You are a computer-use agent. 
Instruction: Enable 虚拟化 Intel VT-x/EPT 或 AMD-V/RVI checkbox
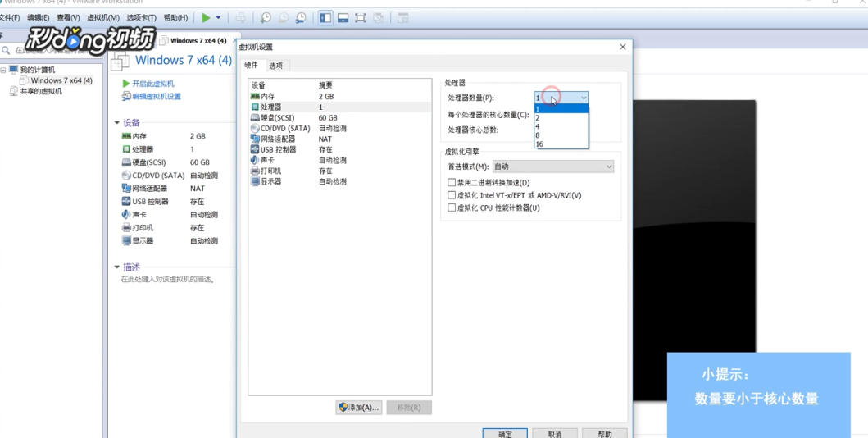[452, 195]
